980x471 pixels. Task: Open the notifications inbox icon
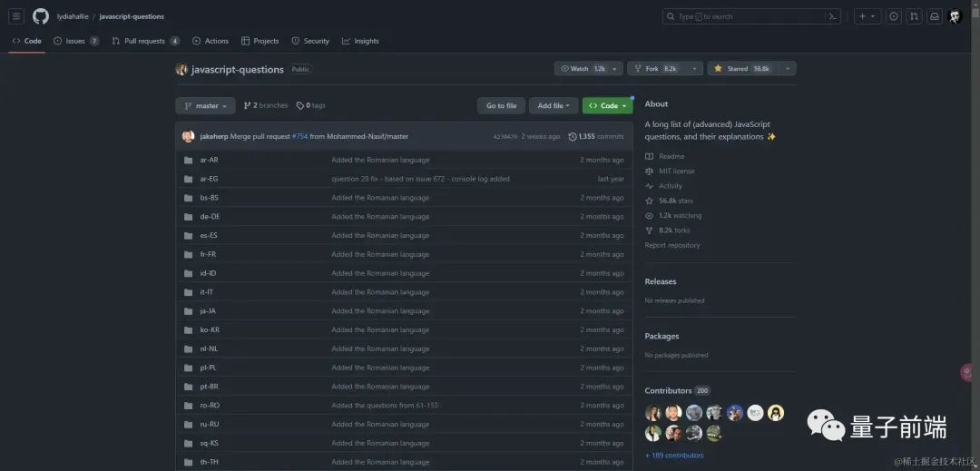pyautogui.click(x=934, y=16)
